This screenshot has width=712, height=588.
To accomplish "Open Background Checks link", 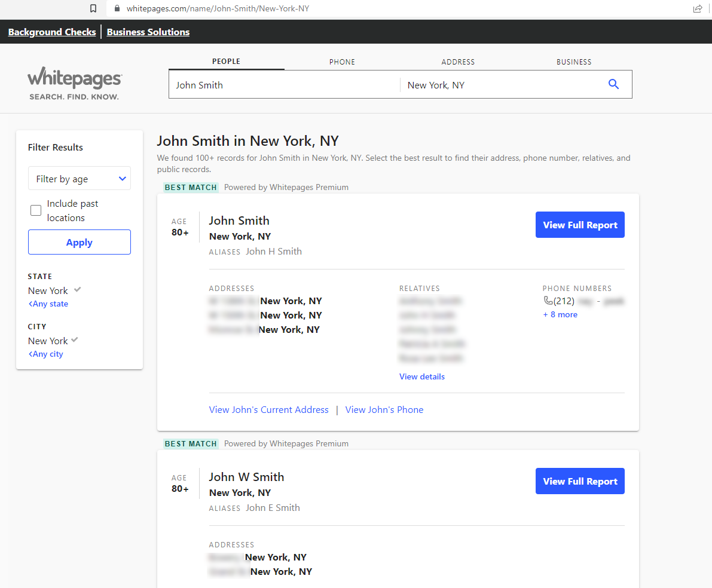I will [x=52, y=32].
